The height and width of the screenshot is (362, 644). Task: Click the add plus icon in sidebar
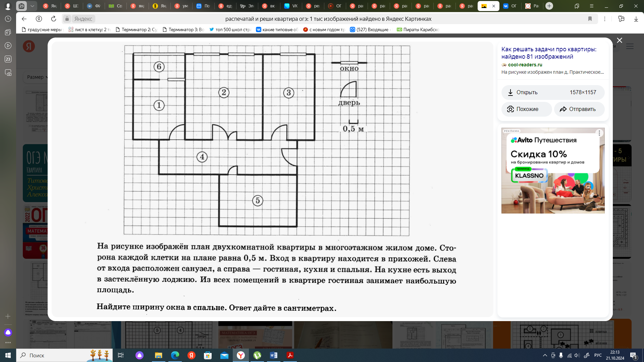8,316
